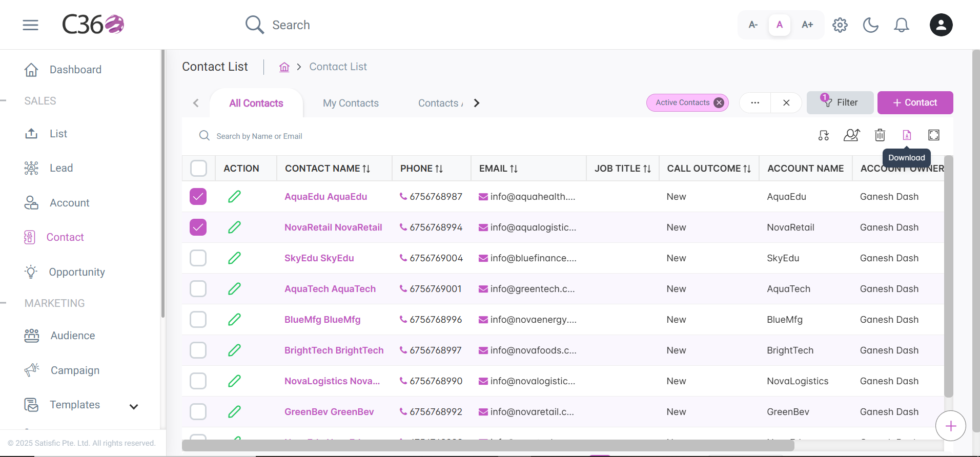The image size is (980, 457).
Task: Click Contact List breadcrumb link
Action: pyautogui.click(x=338, y=67)
